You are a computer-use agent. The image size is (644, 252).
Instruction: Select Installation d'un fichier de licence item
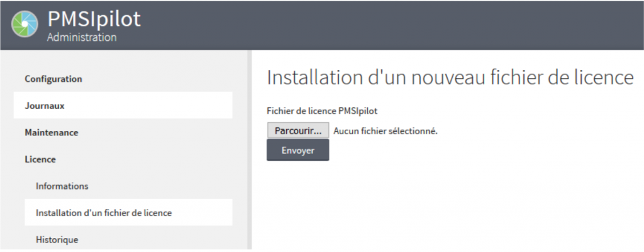104,213
